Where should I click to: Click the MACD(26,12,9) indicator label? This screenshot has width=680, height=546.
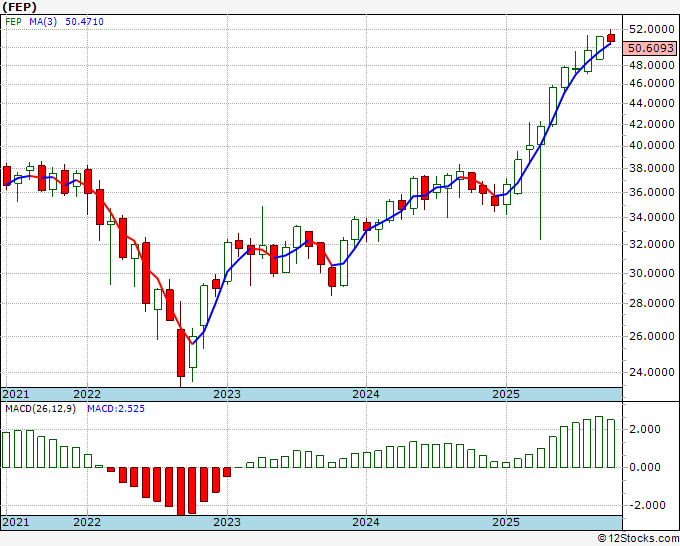pos(40,409)
